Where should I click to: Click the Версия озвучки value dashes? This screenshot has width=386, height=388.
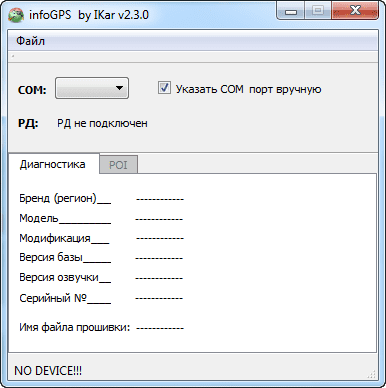pos(159,278)
